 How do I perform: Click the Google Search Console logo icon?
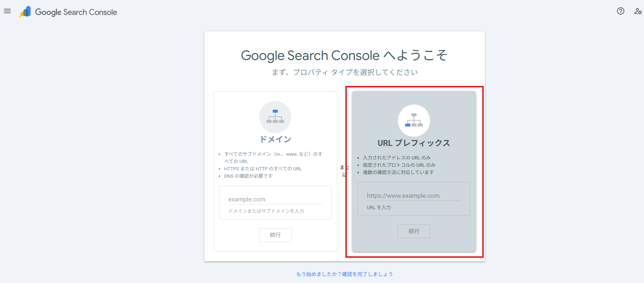25,12
